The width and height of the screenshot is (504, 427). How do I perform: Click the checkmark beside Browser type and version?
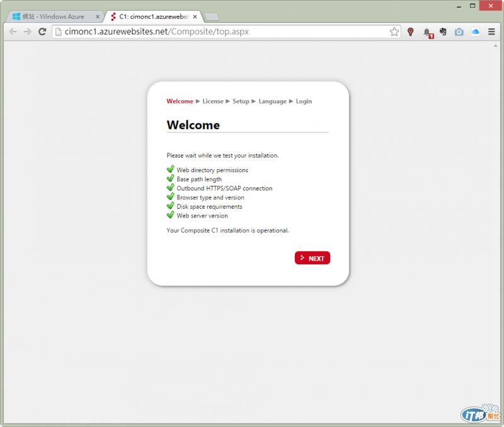point(170,196)
